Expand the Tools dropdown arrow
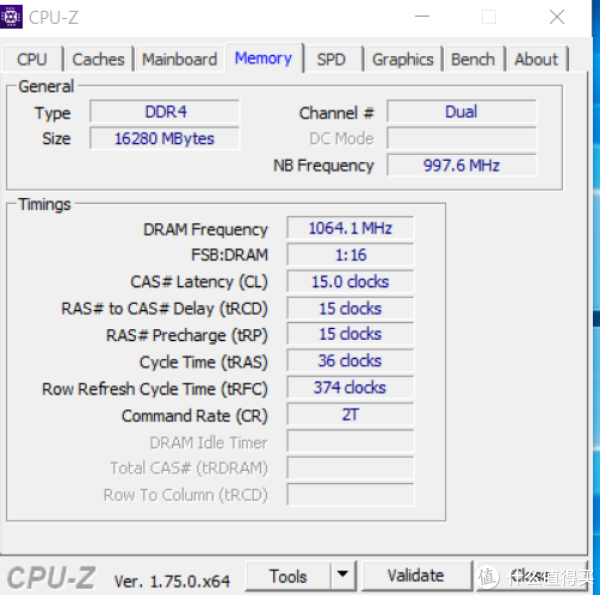The height and width of the screenshot is (595, 600). coord(343,575)
